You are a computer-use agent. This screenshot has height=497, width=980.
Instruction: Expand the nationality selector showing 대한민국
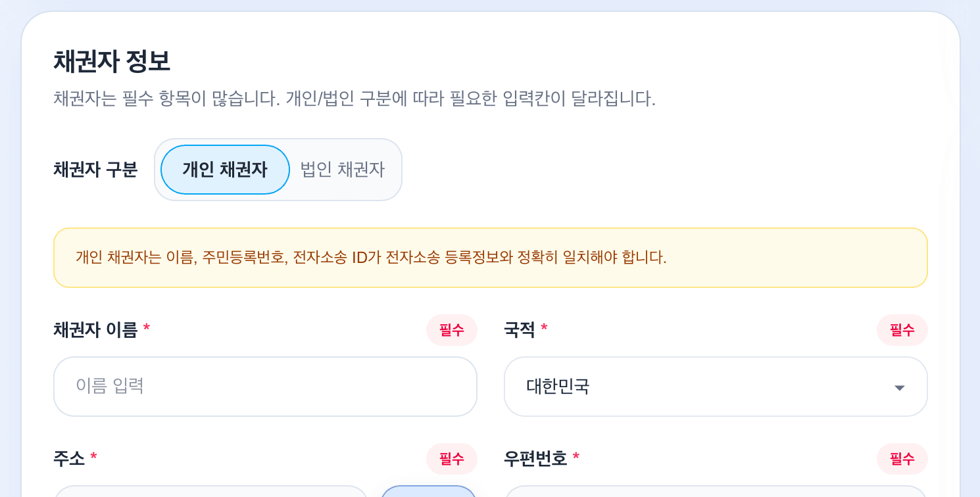(x=716, y=387)
